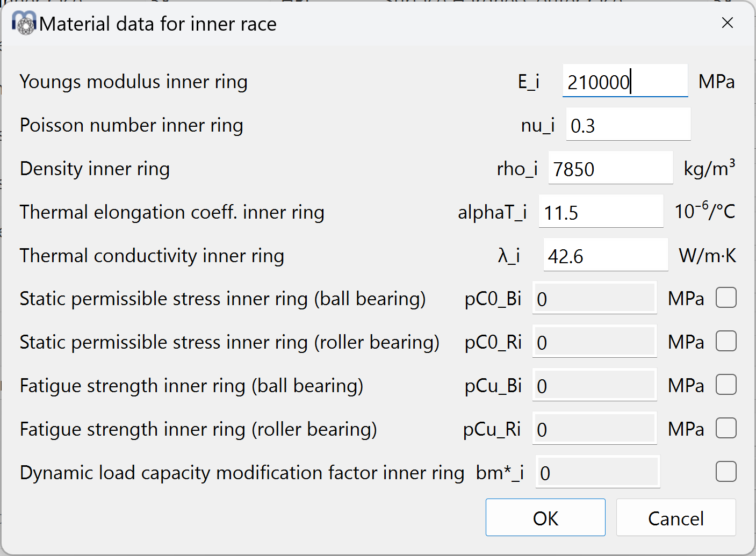Toggle the pC0_Ri roller bearing checkbox
Viewport: 756px width, 556px height.
pyautogui.click(x=726, y=341)
